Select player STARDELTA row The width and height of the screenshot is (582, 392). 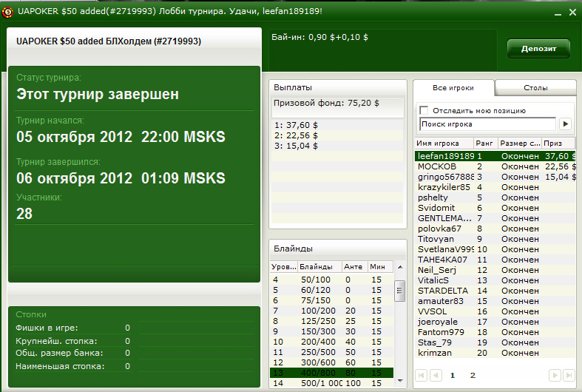495,291
